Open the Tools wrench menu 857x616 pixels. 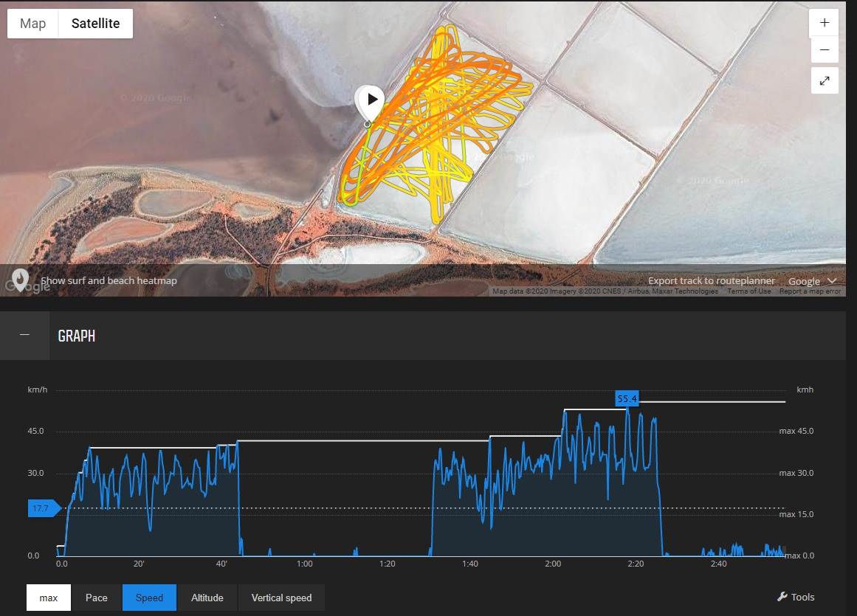[x=796, y=597]
